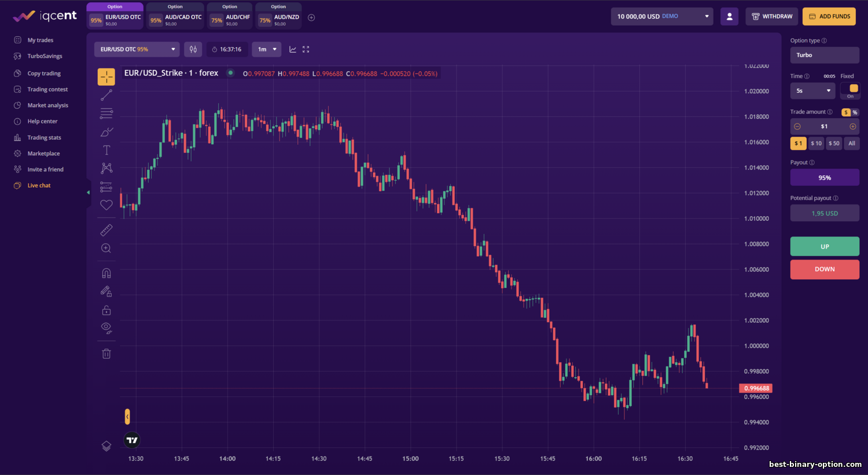Activate the magnet snap mode icon
This screenshot has width=868, height=475.
106,273
